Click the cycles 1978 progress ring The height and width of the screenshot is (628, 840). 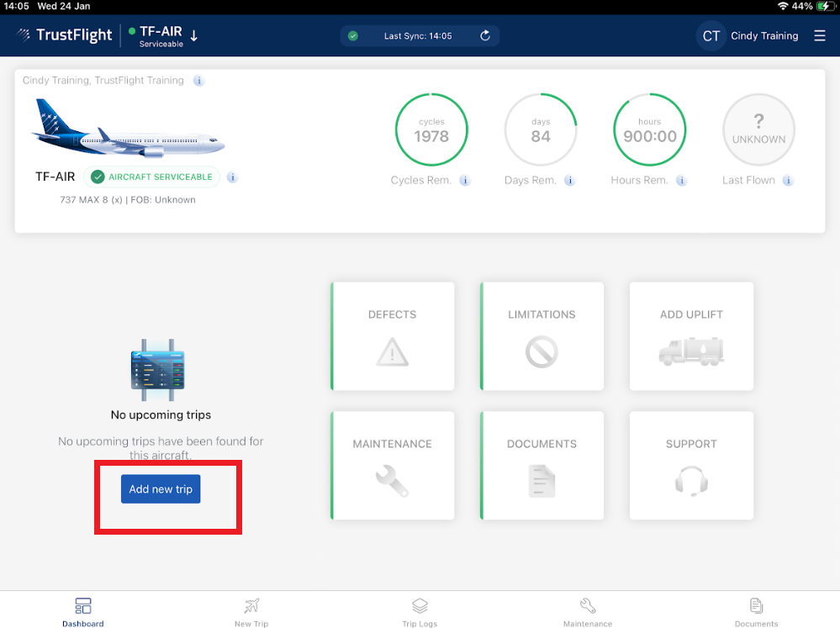pyautogui.click(x=432, y=129)
